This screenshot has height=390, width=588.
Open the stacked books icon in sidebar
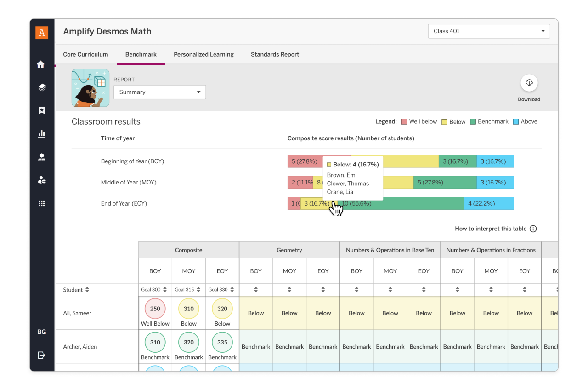[42, 87]
